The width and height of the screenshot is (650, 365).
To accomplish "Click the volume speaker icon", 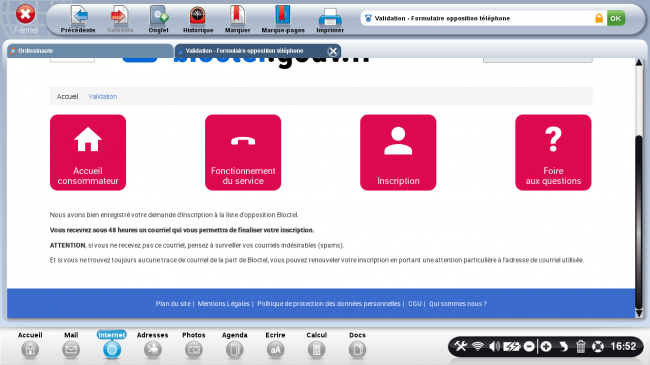I will (x=494, y=346).
